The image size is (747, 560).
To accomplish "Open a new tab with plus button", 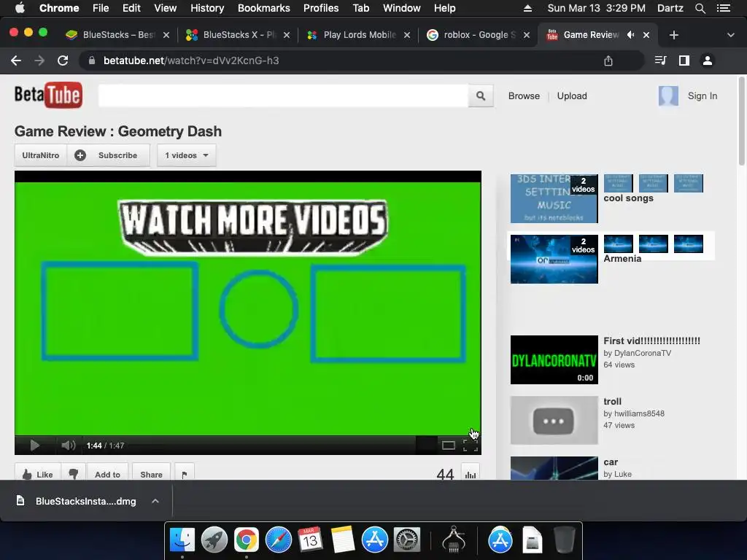I will point(673,35).
